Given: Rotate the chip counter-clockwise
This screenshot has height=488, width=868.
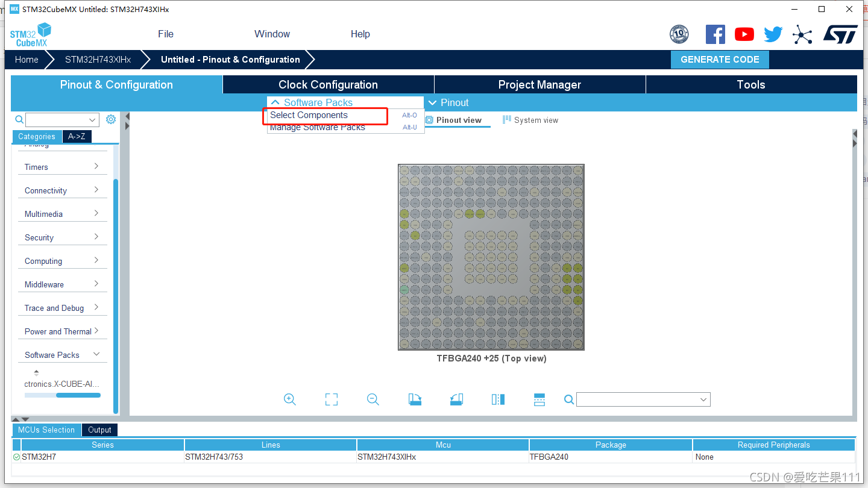Looking at the screenshot, I should coord(456,399).
